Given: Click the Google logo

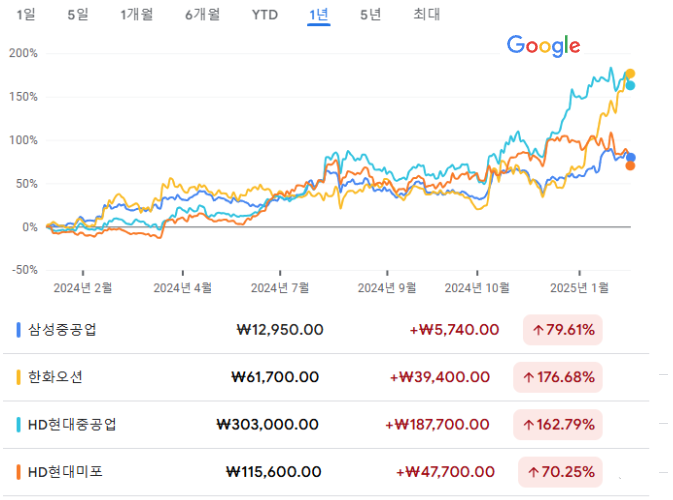Looking at the screenshot, I should pos(543,45).
